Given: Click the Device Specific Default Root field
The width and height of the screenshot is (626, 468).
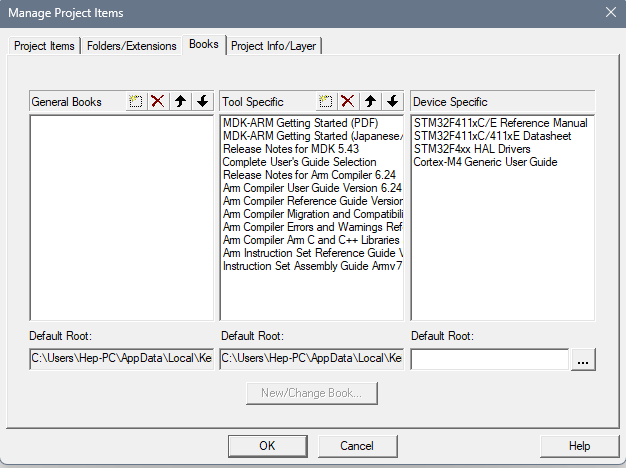Looking at the screenshot, I should coord(489,359).
